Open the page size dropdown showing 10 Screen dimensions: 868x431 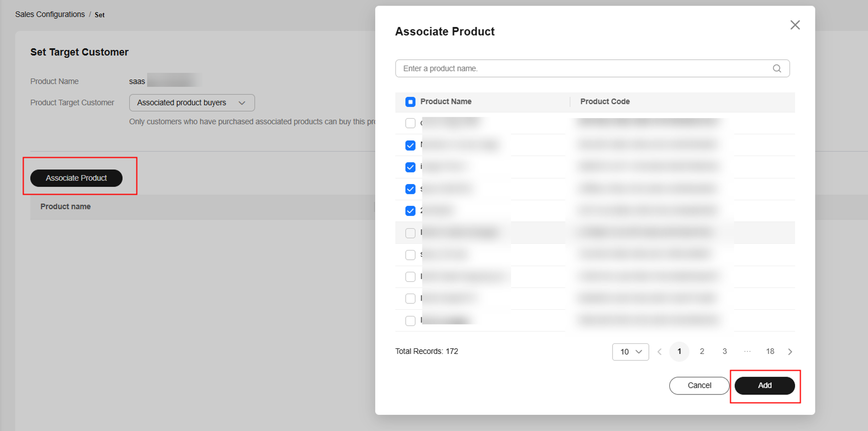[630, 351]
